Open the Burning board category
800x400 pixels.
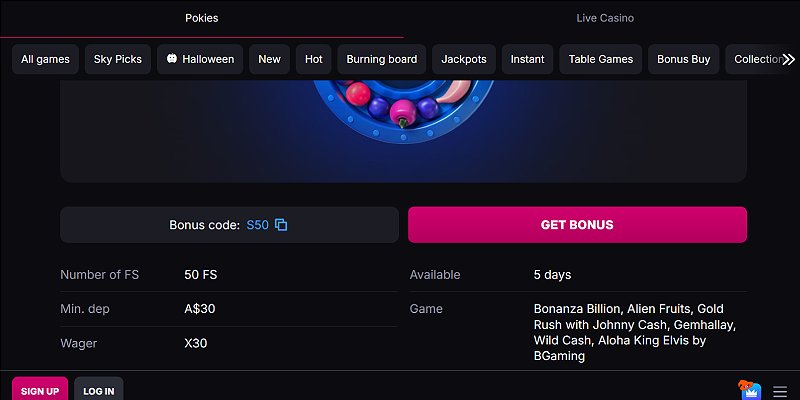381,59
